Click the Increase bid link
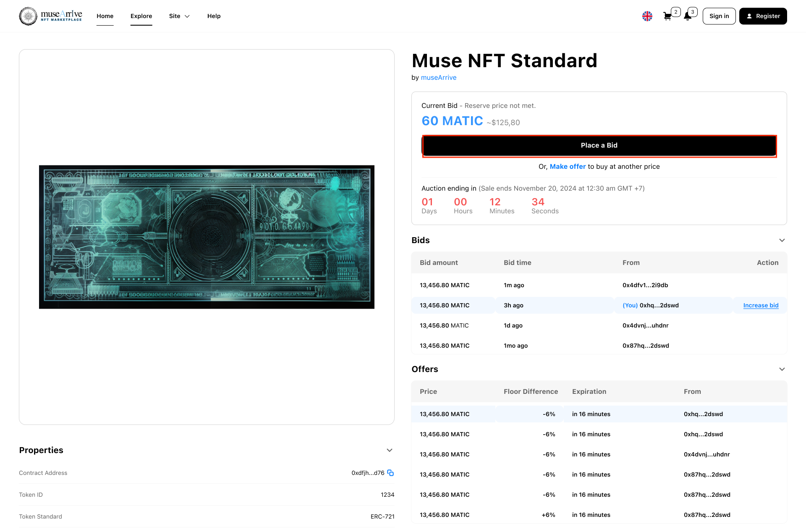This screenshot has height=532, width=806. tap(761, 305)
